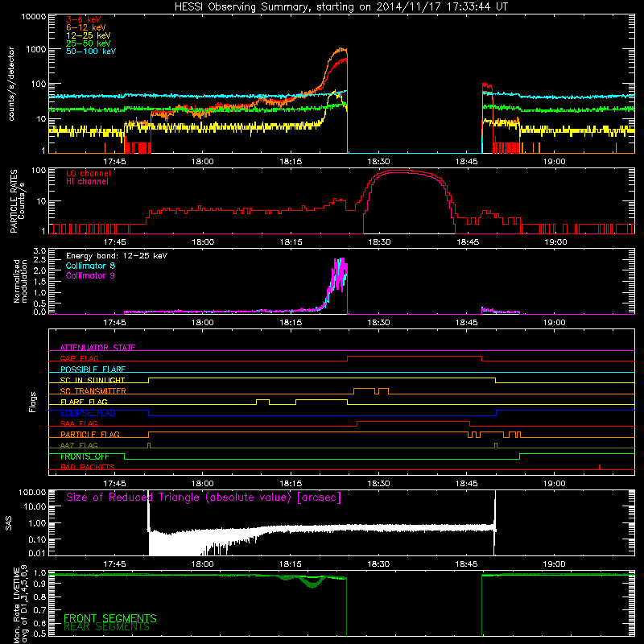Click the Flags y-axis title
The width and height of the screenshot is (644, 644).
[x=32, y=402]
